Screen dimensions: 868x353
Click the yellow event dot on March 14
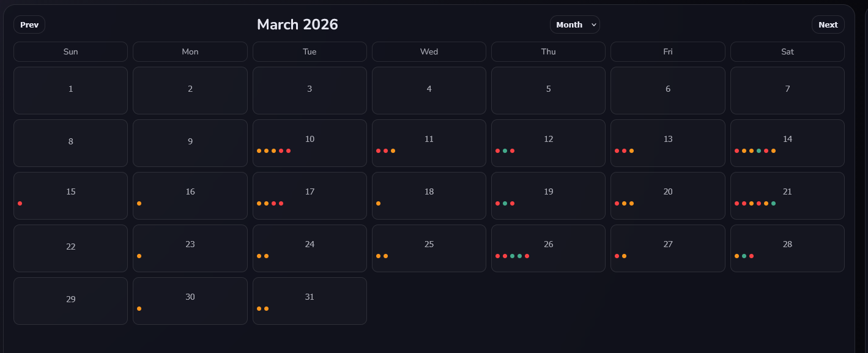pyautogui.click(x=744, y=151)
